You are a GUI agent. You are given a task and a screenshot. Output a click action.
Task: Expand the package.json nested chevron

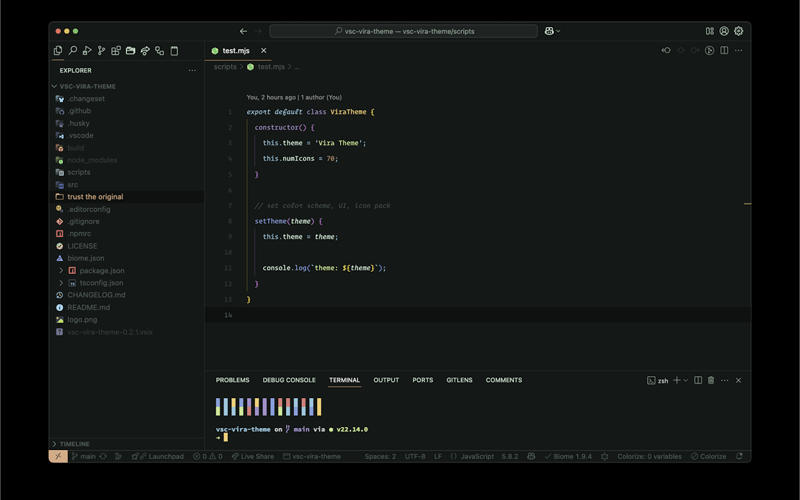pos(61,270)
